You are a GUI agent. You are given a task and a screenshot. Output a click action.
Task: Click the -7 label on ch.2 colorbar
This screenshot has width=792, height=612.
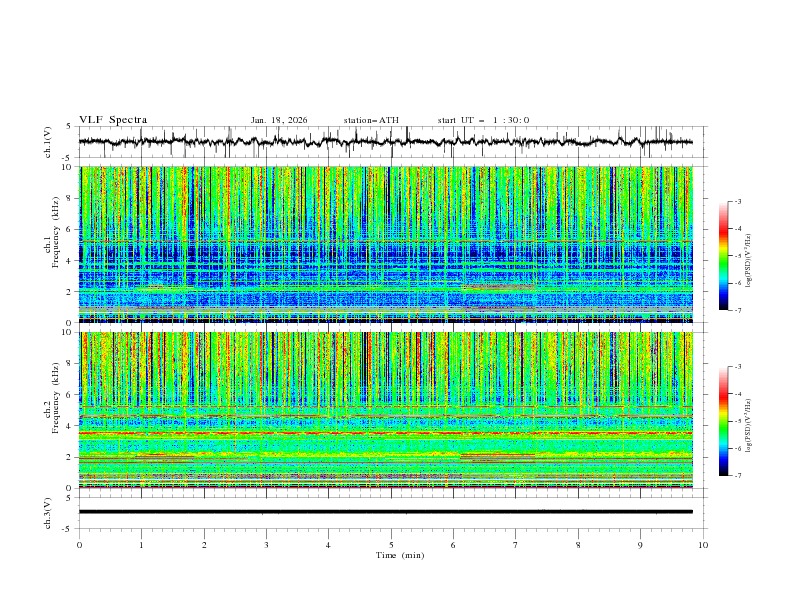pos(737,476)
